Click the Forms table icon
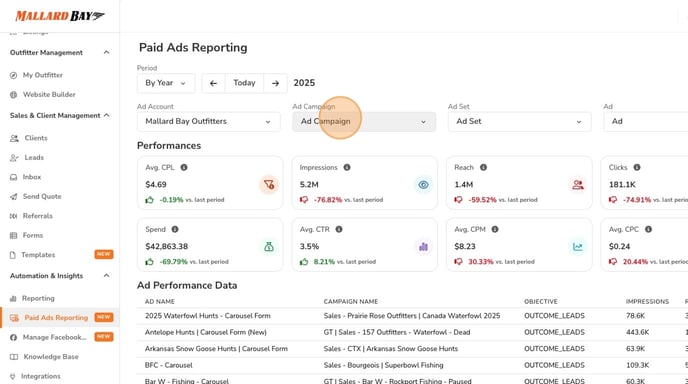This screenshot has height=384, width=688. pyautogui.click(x=14, y=236)
